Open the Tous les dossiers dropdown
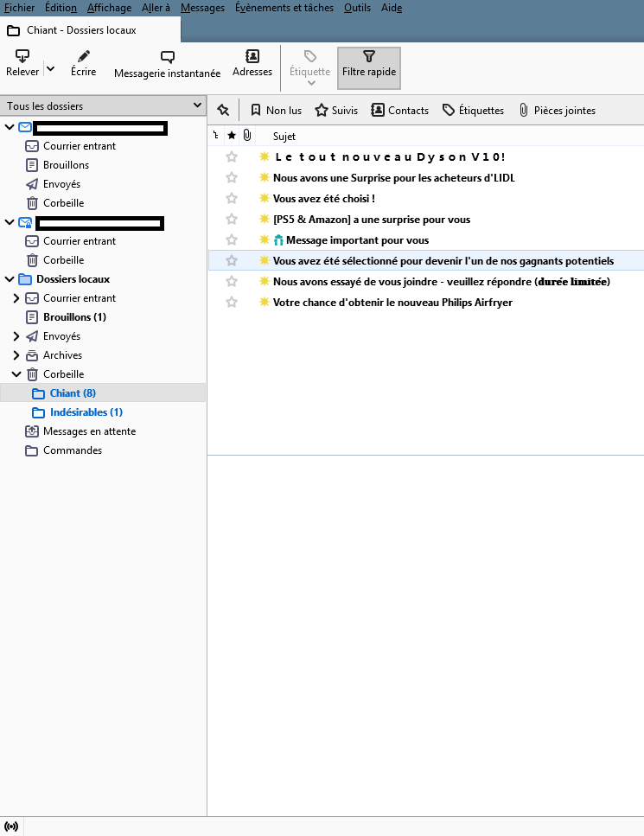The height and width of the screenshot is (836, 644). point(103,106)
